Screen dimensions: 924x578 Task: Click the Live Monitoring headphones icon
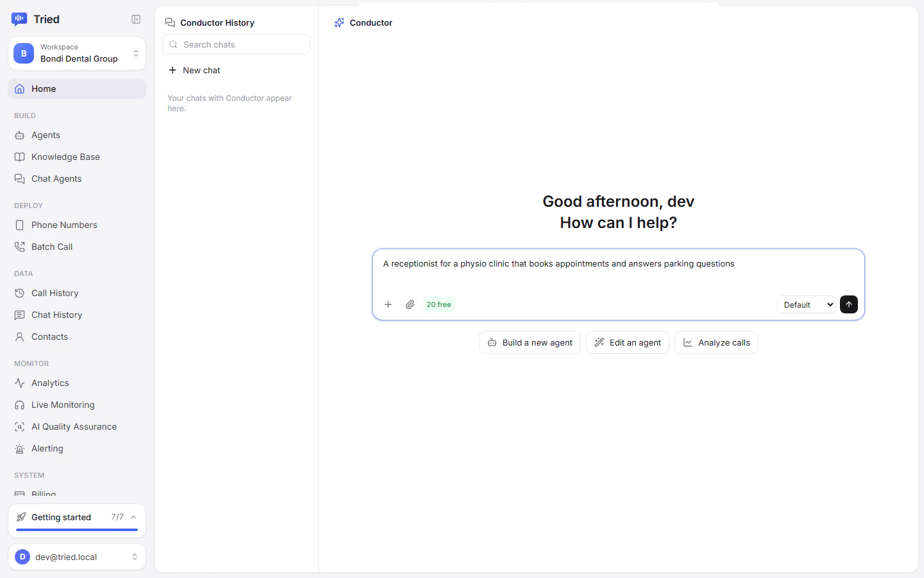click(20, 405)
